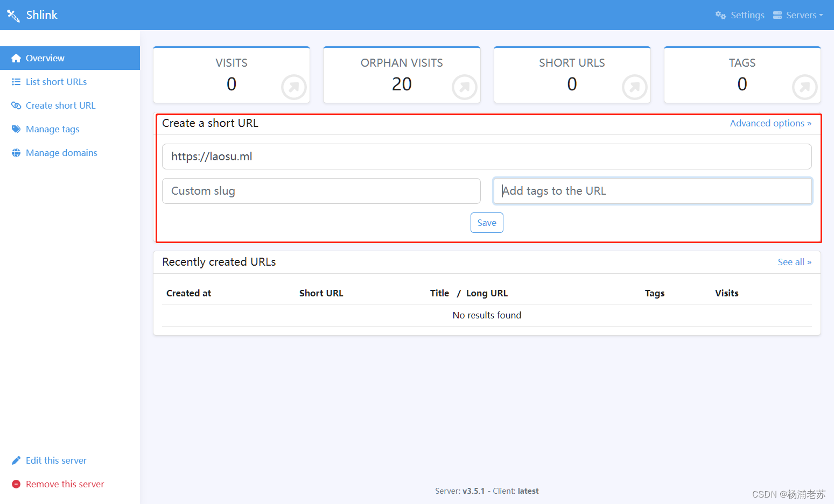Viewport: 834px width, 504px height.
Task: Click the Overview home icon
Action: coord(16,58)
